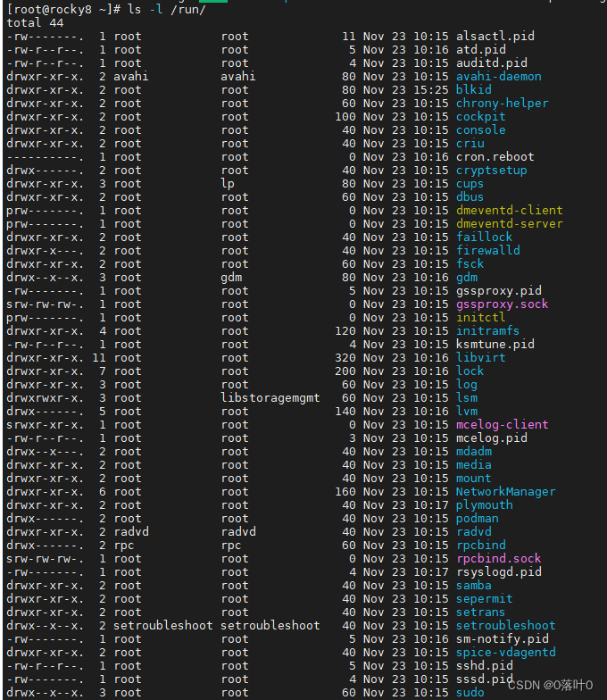Click the sssd.pid file name

click(484, 679)
